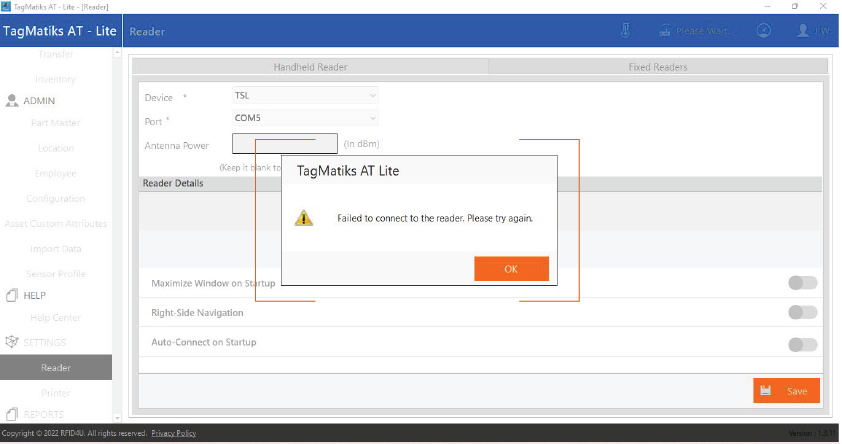Open the Device dropdown showing TSL
Screen dimensions: 842x444
pos(305,96)
